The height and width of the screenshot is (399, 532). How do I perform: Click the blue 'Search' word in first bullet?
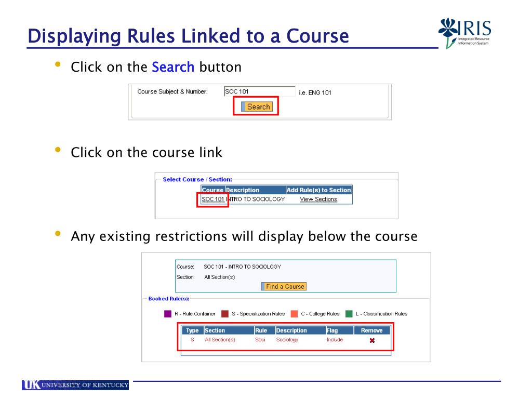(172, 67)
